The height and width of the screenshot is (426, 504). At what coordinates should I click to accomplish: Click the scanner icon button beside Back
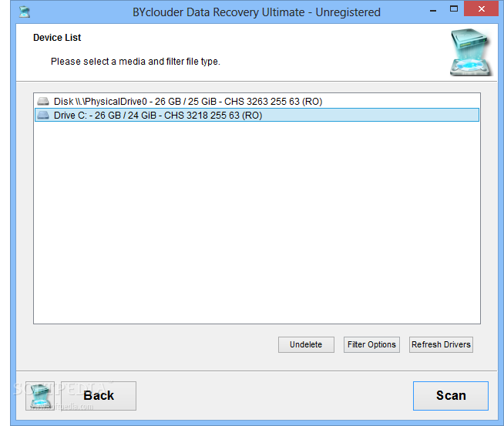tap(40, 396)
